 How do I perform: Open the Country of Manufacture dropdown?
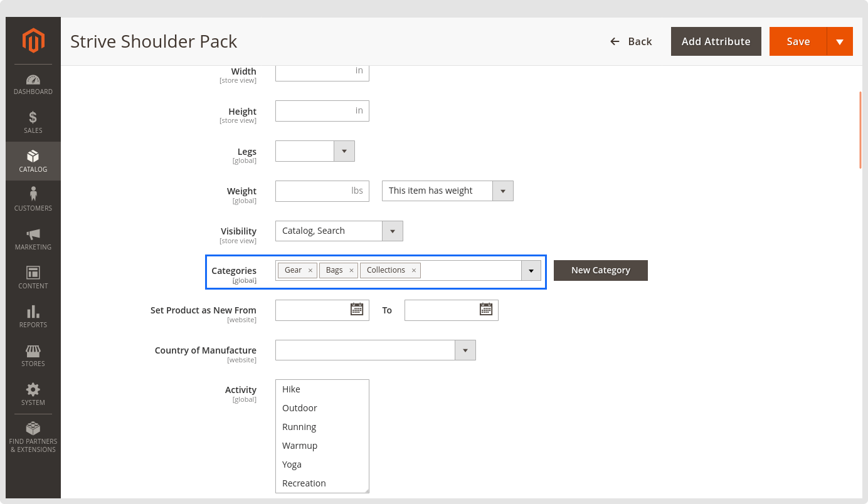pos(465,350)
